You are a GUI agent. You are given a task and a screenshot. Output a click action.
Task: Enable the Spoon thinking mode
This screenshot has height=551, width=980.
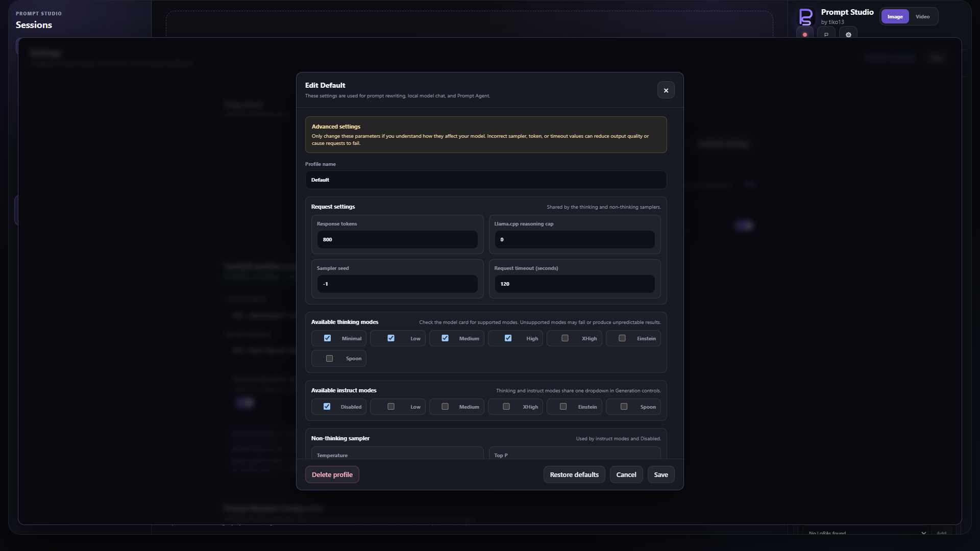(329, 359)
